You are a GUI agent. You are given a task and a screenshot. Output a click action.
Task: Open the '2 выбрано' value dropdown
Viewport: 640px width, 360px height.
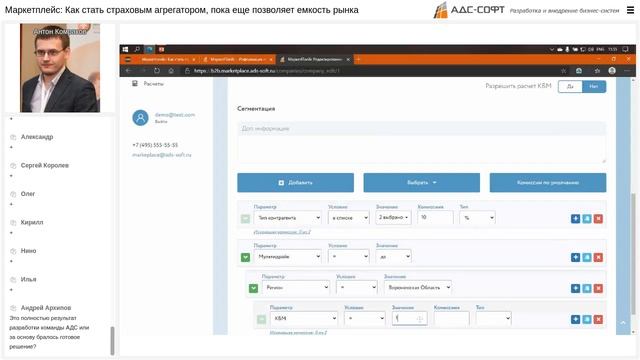point(393,218)
